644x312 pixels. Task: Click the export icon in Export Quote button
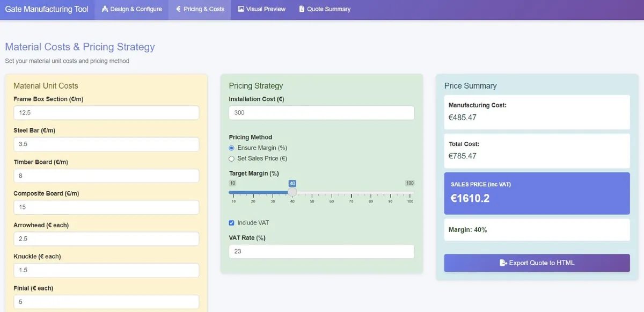(x=503, y=263)
